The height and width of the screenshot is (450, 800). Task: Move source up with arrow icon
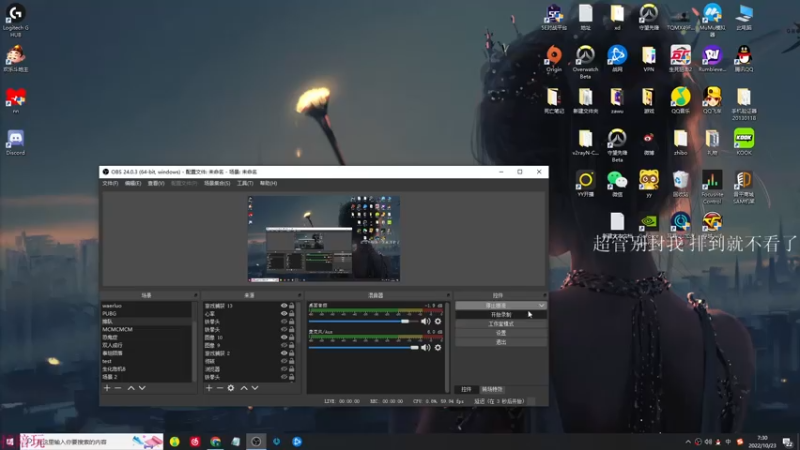[x=244, y=388]
